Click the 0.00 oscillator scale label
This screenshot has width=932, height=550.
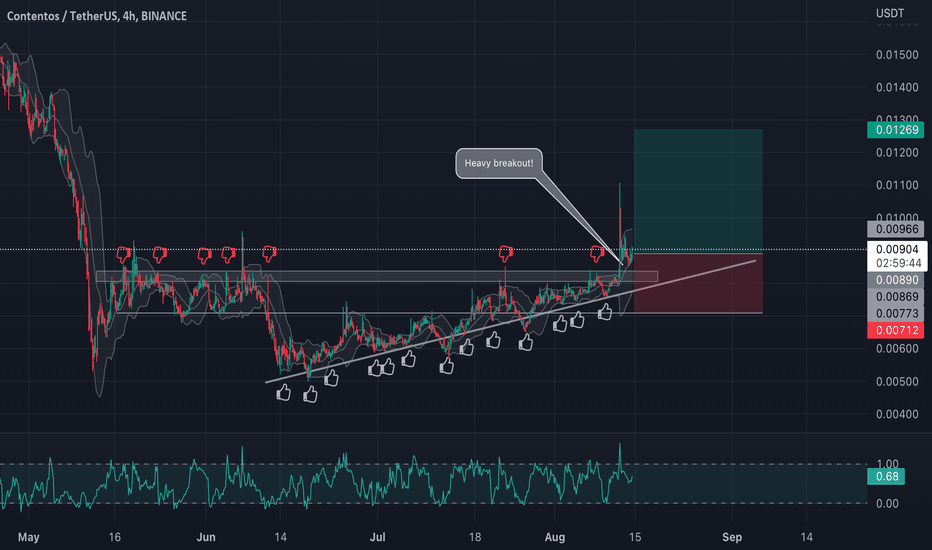887,504
